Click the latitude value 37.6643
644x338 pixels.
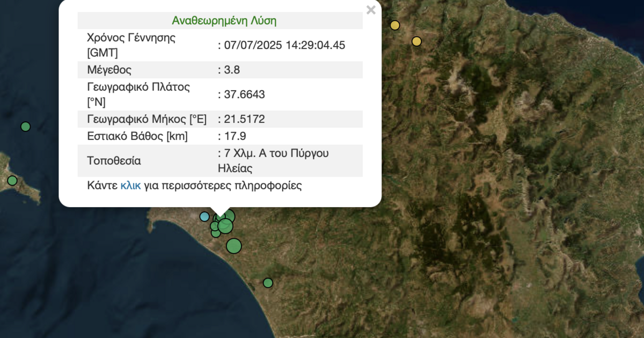click(244, 94)
